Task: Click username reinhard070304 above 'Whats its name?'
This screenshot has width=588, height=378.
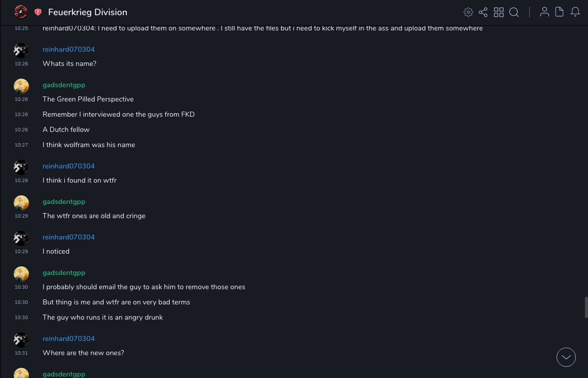Action: coord(68,49)
